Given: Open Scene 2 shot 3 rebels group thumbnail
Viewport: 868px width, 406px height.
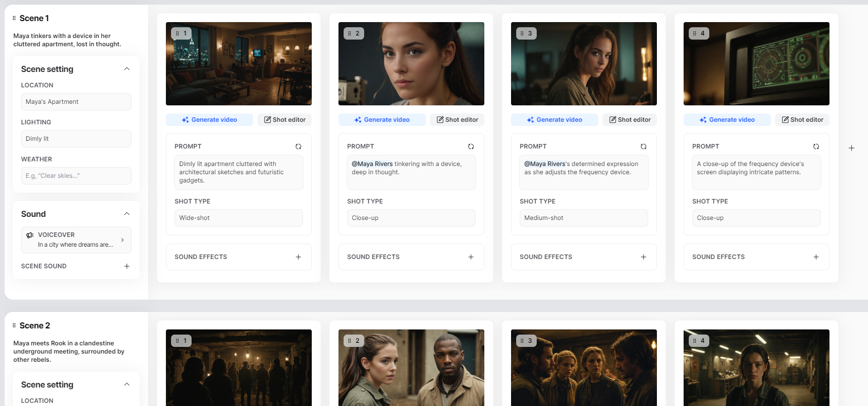Looking at the screenshot, I should coord(584,367).
